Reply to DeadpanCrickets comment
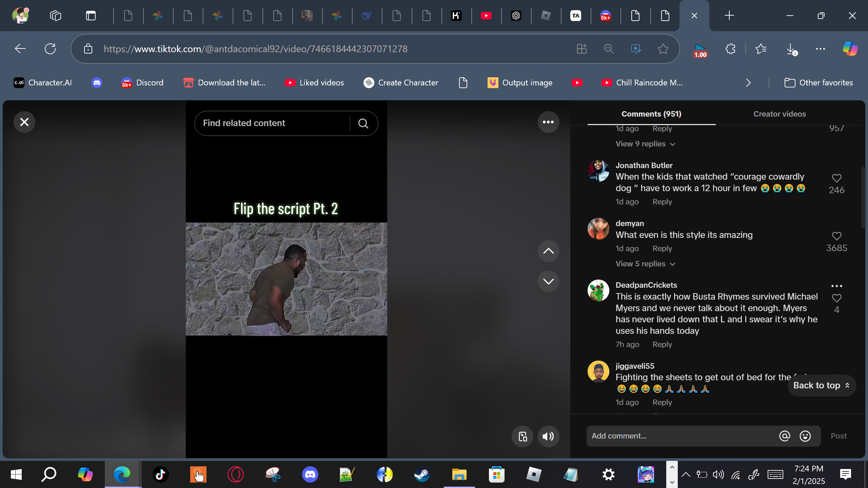 [x=662, y=345]
